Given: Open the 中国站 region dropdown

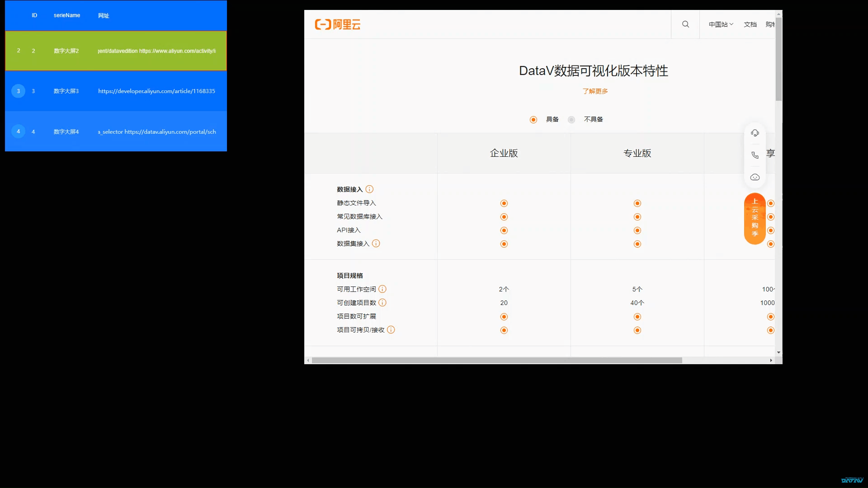Looking at the screenshot, I should point(721,24).
